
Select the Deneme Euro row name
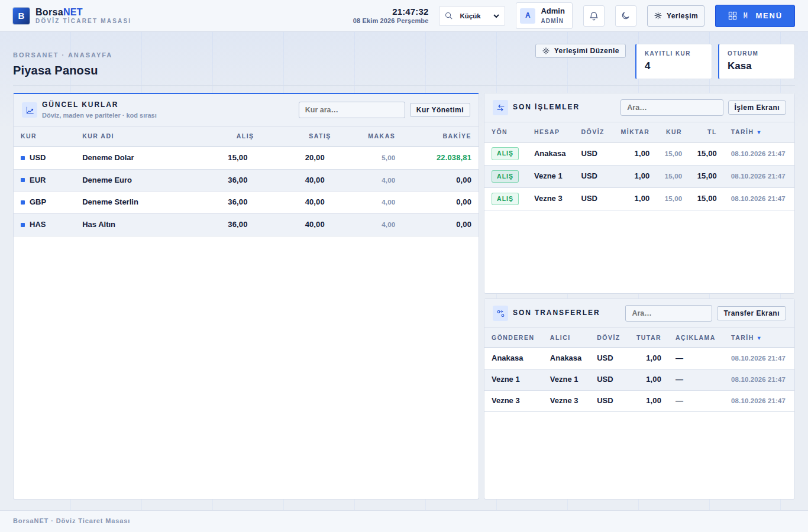(x=107, y=180)
